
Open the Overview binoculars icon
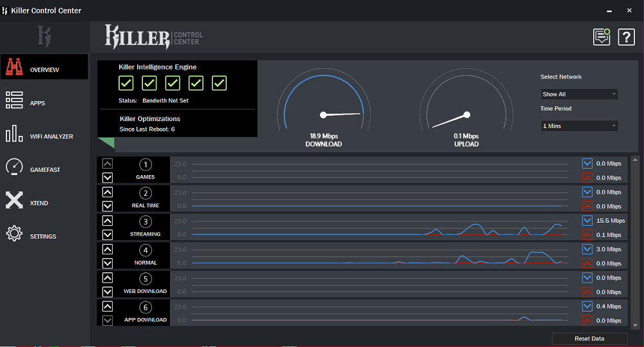(x=14, y=68)
